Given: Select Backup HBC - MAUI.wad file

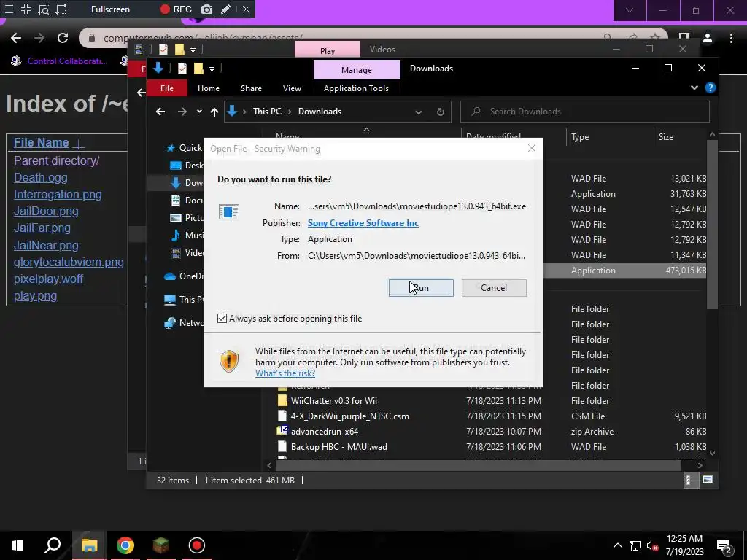Looking at the screenshot, I should point(338,447).
